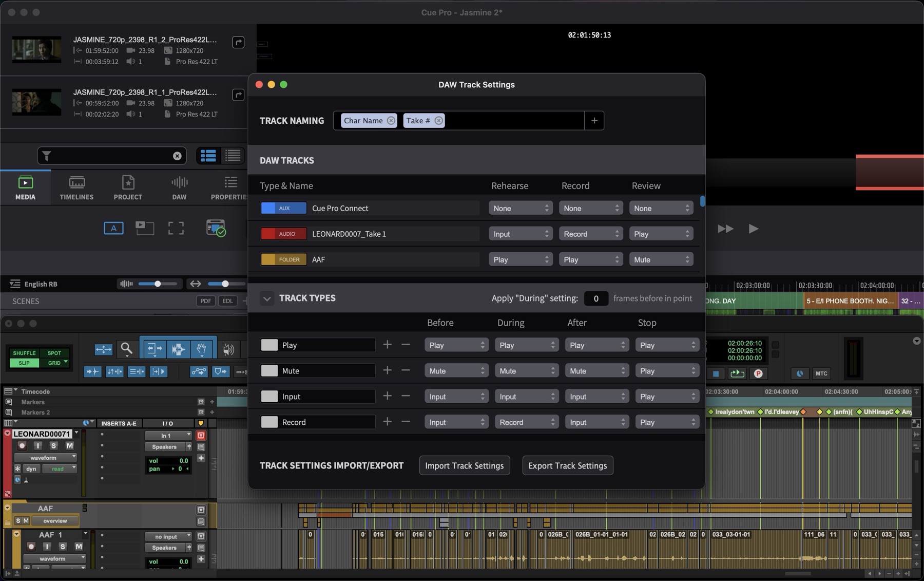
Task: Open the TIMELINES tab
Action: point(76,188)
